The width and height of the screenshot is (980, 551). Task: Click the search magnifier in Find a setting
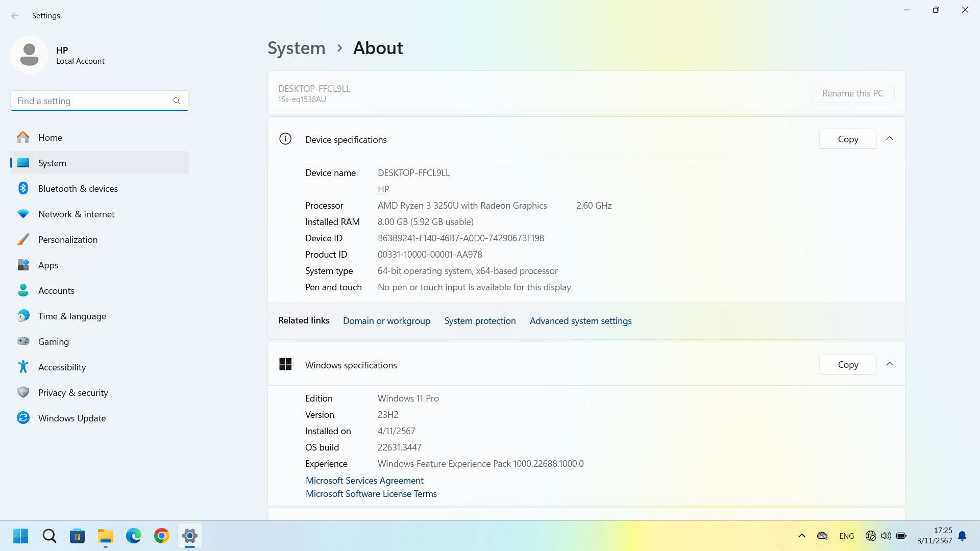pos(177,101)
